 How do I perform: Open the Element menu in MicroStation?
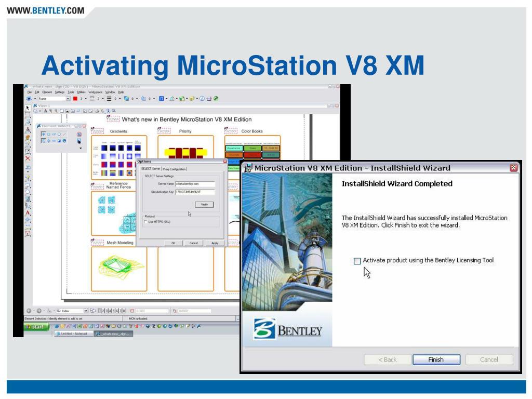[47, 92]
